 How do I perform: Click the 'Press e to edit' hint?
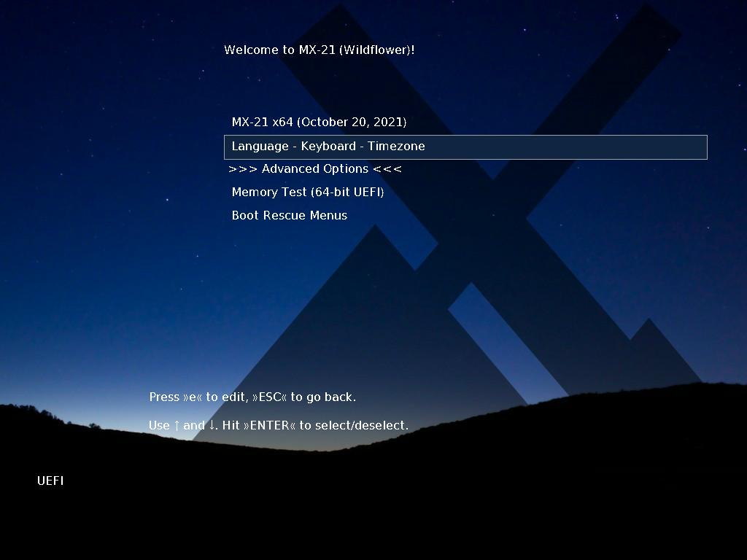click(x=198, y=397)
